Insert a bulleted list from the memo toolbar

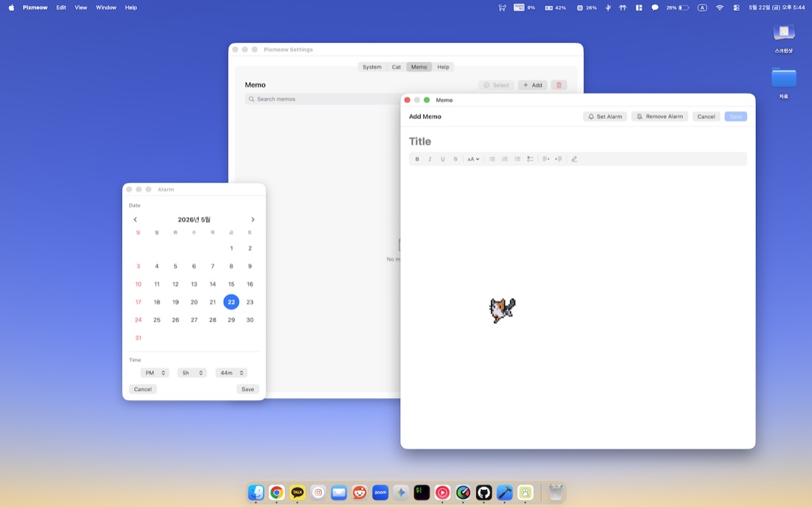point(492,159)
